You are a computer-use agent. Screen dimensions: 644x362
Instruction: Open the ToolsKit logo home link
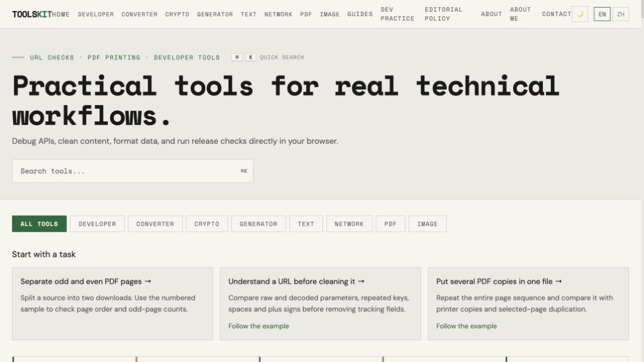click(x=32, y=14)
